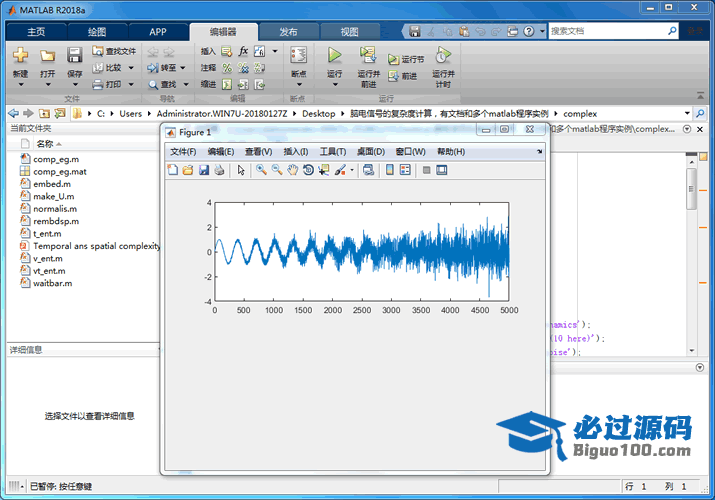Go up one folder level icon
The width and height of the screenshot is (715, 500).
pyautogui.click(x=44, y=113)
